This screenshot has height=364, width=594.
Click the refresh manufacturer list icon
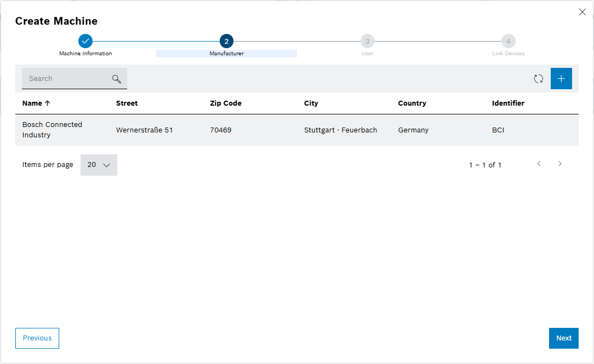pos(539,79)
